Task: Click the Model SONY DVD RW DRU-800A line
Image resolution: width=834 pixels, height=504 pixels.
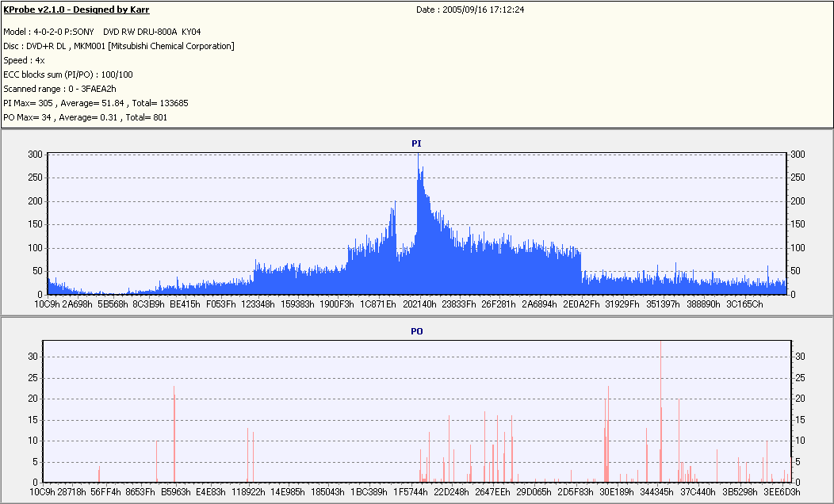Action: point(102,32)
